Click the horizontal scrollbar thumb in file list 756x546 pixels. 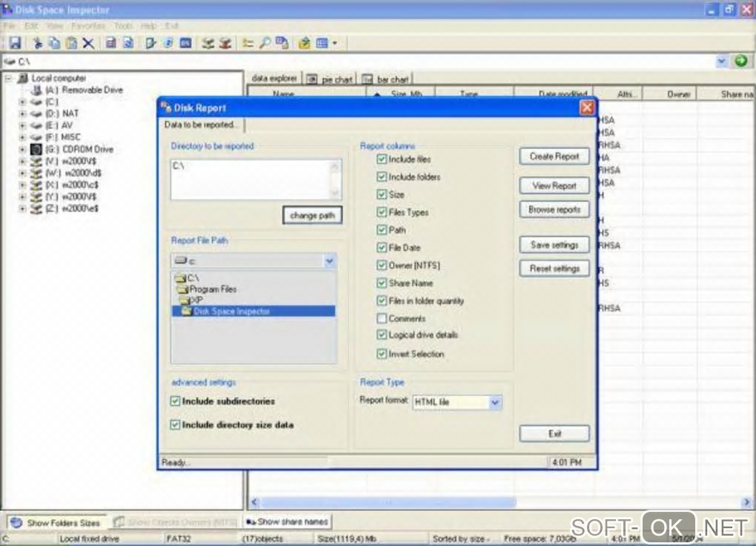(x=388, y=502)
